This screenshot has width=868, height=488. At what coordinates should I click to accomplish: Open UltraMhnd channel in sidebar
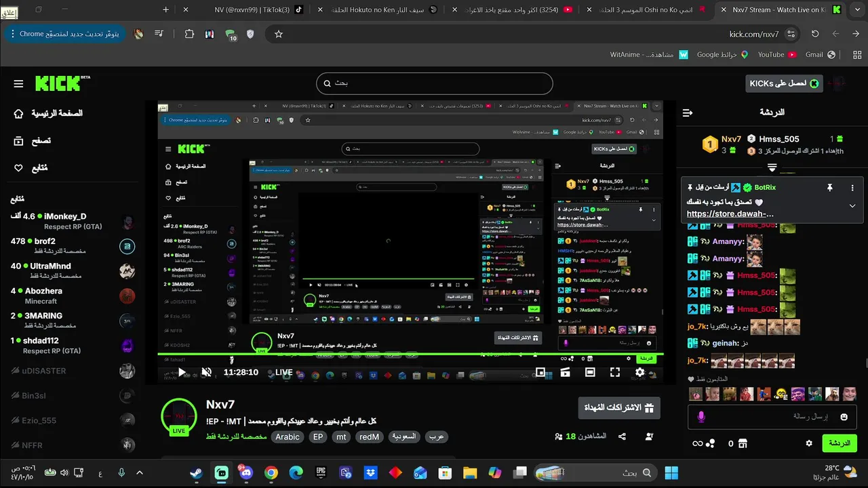[x=71, y=271]
